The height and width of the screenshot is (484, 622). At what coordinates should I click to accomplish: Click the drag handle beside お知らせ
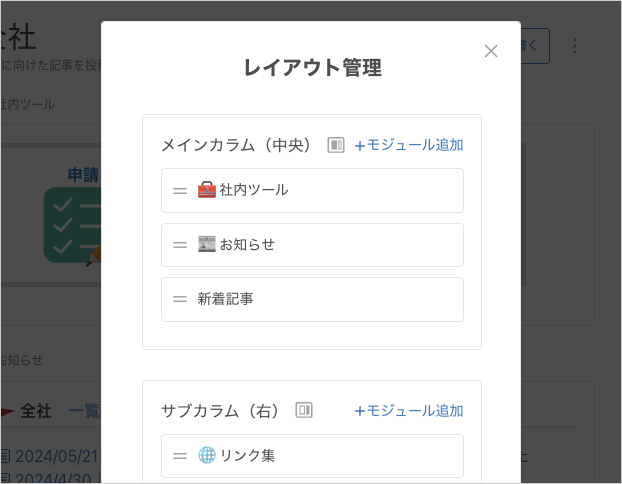tap(180, 245)
